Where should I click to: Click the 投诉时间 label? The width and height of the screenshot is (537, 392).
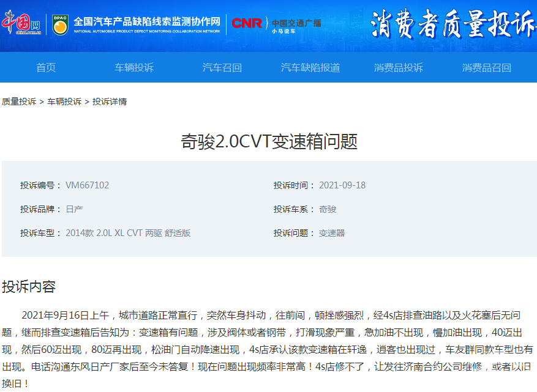[x=294, y=185]
